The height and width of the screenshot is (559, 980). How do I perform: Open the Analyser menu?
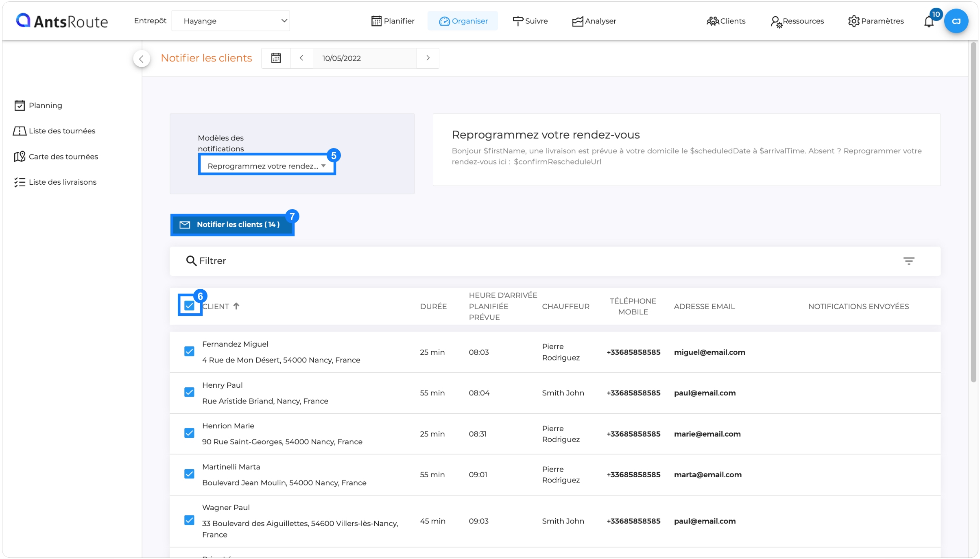pyautogui.click(x=594, y=21)
